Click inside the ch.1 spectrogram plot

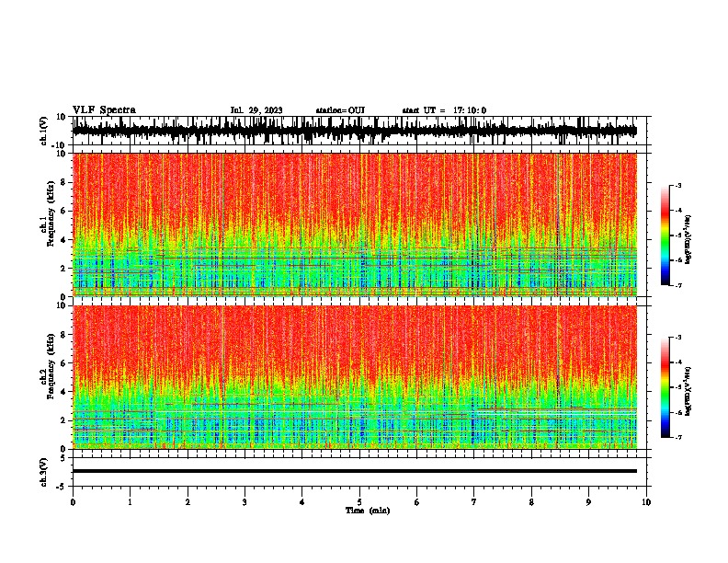tap(355, 224)
